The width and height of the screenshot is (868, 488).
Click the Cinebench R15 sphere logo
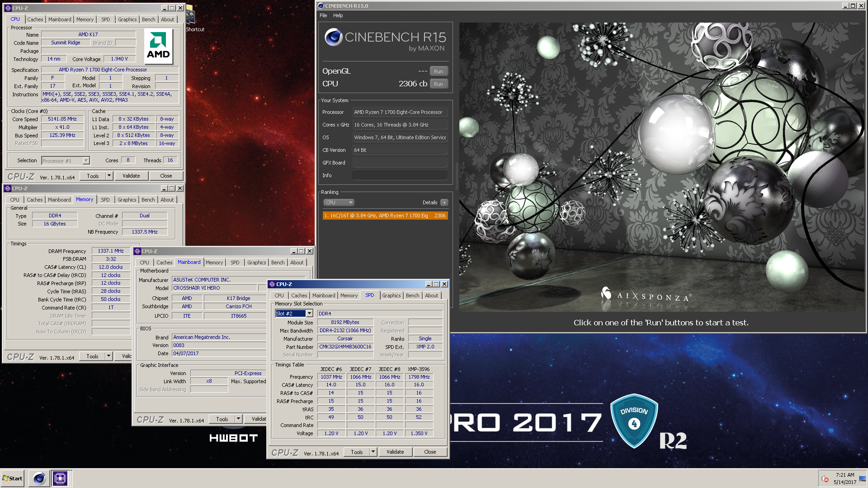coord(334,37)
